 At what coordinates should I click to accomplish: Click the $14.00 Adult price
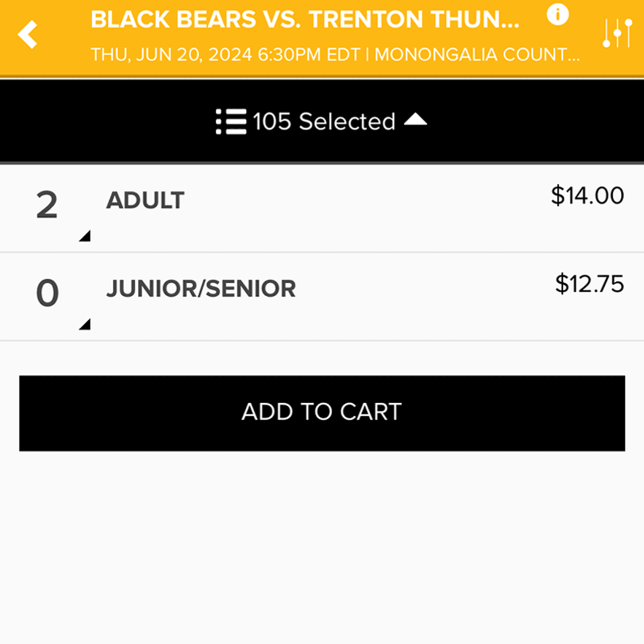coord(587,196)
